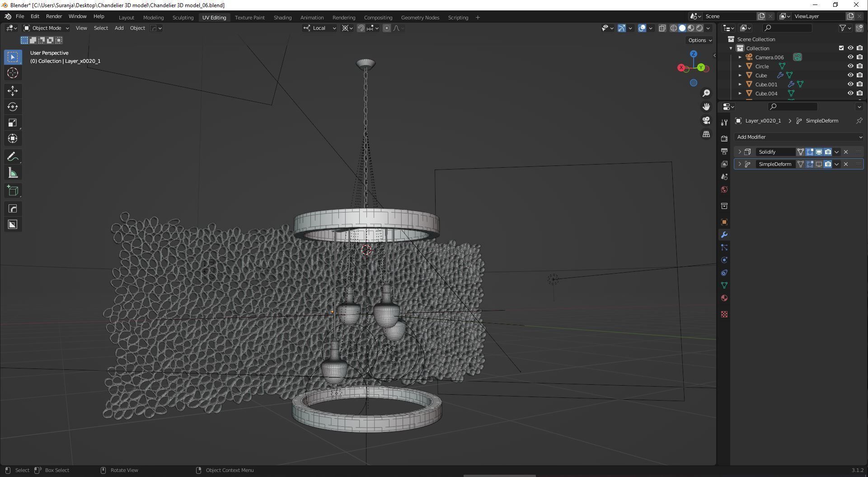Open the Object Constraints properties tab
This screenshot has width=868, height=477.
tap(724, 273)
